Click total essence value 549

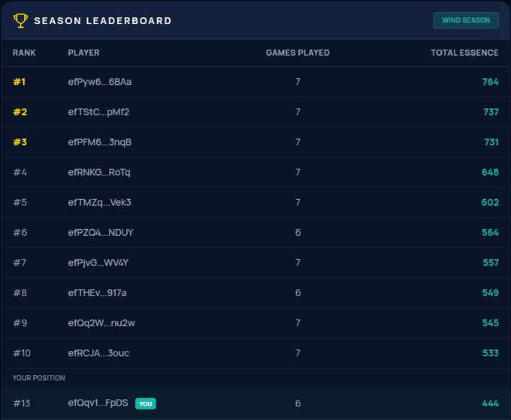click(x=491, y=293)
